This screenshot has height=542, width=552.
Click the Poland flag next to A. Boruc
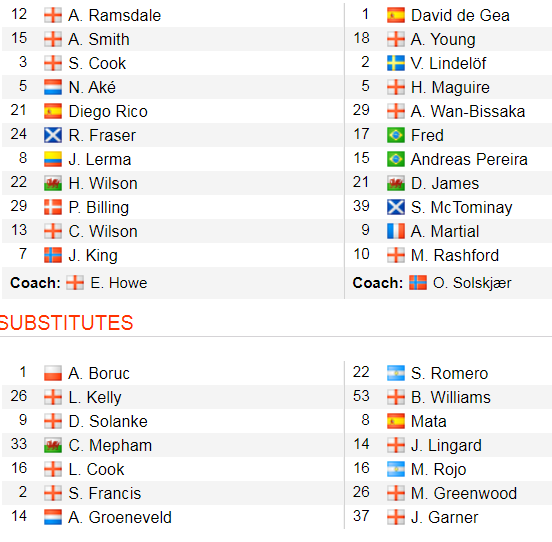[53, 373]
